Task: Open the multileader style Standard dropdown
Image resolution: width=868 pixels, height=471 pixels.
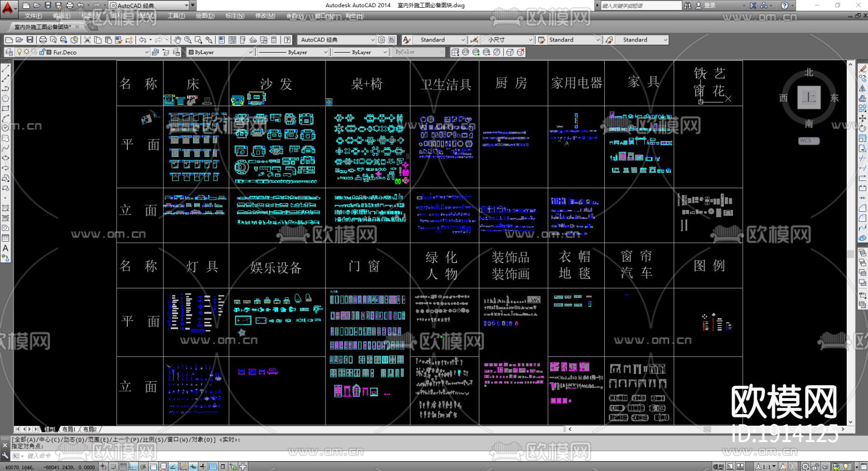Action: tap(642, 40)
